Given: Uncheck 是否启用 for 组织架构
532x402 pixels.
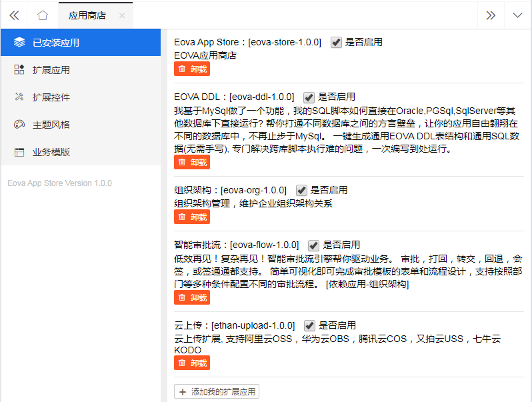Looking at the screenshot, I should click(301, 190).
